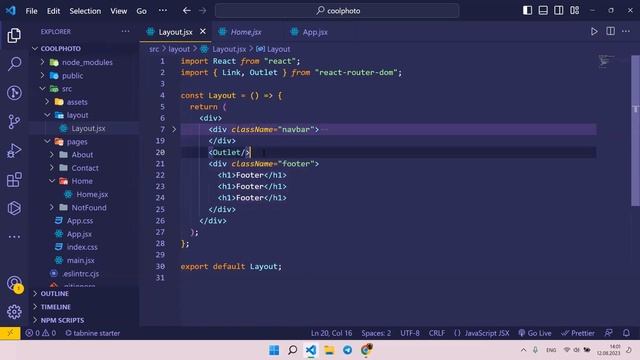640x360 pixels.
Task: Toggle the bottom panel layout icon
Action: (x=543, y=11)
